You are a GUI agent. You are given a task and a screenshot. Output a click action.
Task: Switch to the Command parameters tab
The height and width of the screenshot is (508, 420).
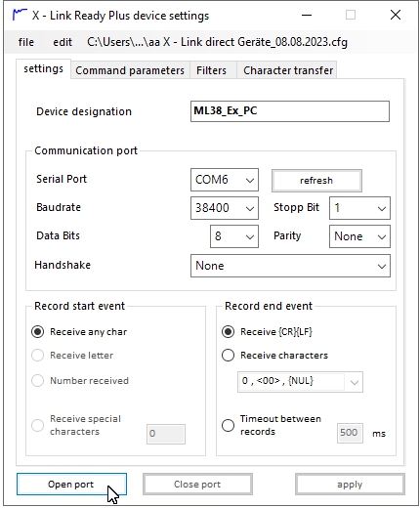(130, 70)
